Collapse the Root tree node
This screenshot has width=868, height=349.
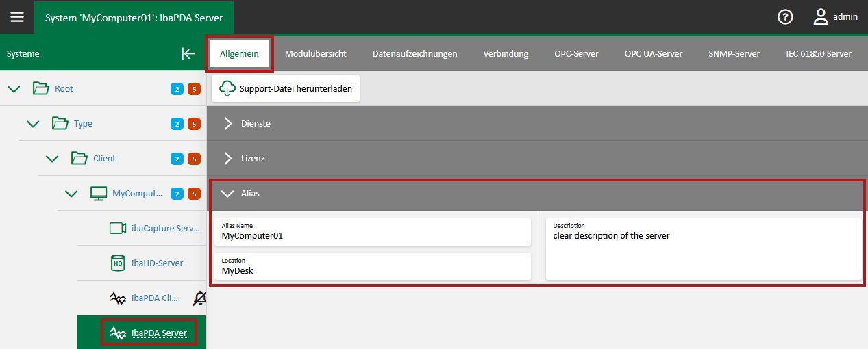coord(14,89)
